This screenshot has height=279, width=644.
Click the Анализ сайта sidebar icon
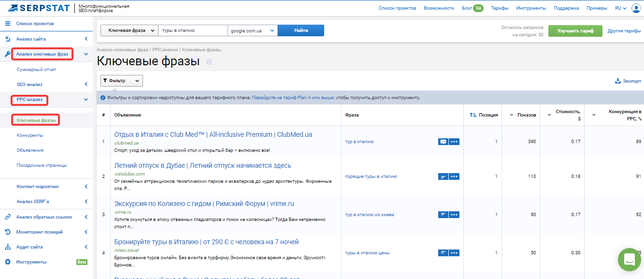coord(7,39)
